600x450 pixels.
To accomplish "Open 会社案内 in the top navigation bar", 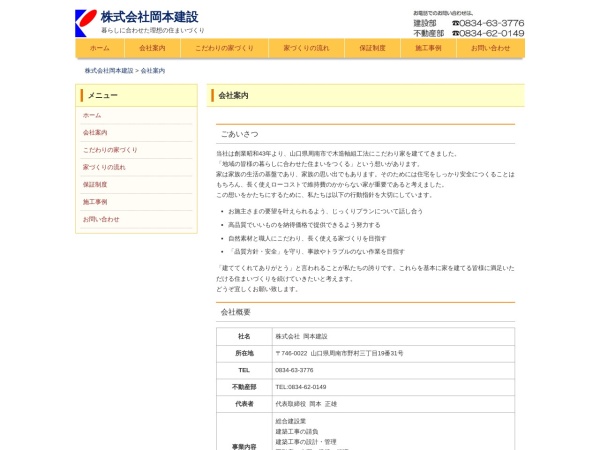I will coord(152,48).
